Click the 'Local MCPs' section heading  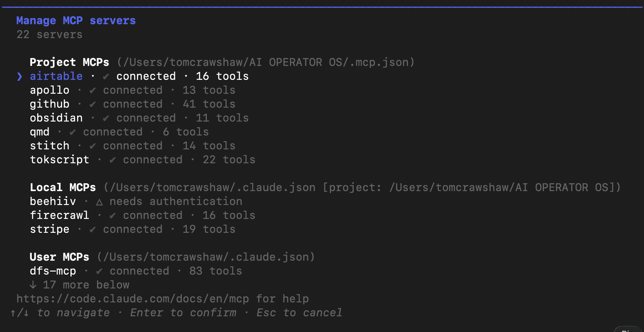[63, 187]
